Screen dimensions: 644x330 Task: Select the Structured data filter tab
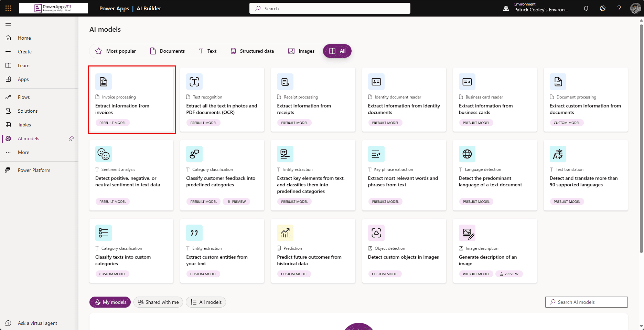[252, 51]
